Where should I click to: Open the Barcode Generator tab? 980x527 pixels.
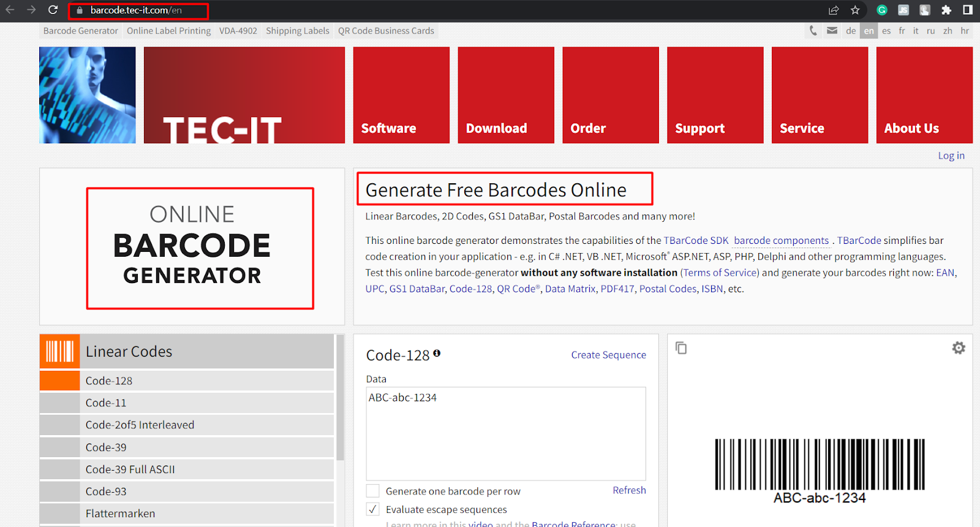81,31
